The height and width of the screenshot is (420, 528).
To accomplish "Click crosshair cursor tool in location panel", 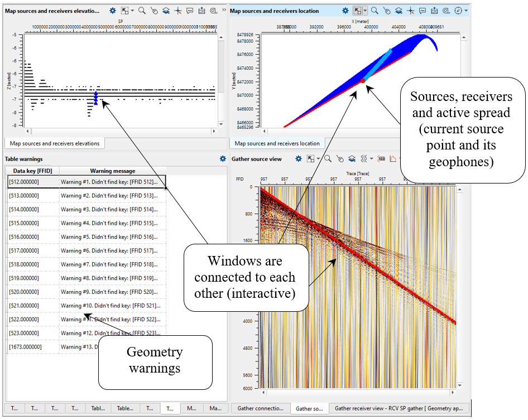I will [x=411, y=11].
